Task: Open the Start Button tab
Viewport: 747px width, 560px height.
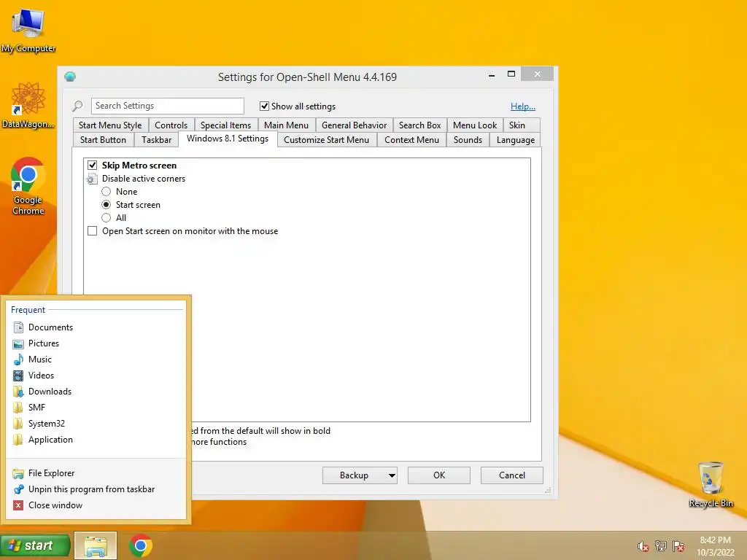Action: coord(103,140)
